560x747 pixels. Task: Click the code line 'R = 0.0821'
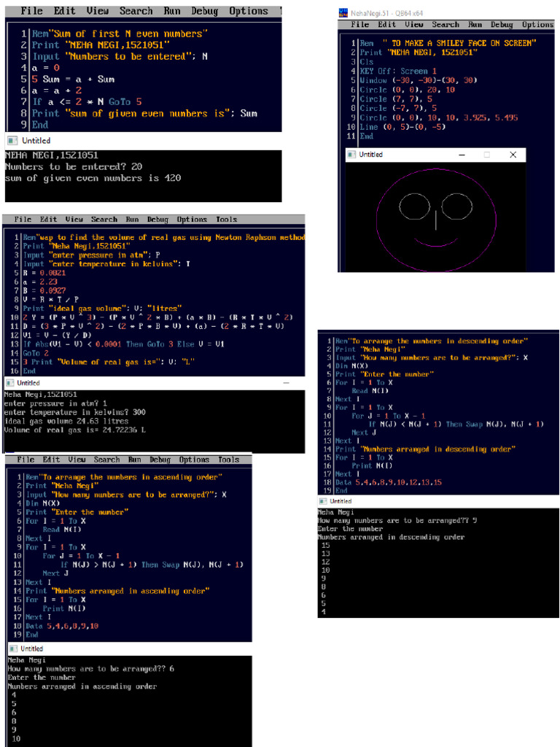click(44, 273)
